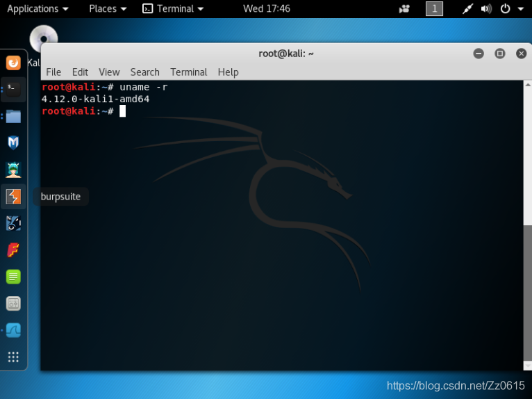
Task: Open the Terminal dock icon
Action: click(x=13, y=89)
